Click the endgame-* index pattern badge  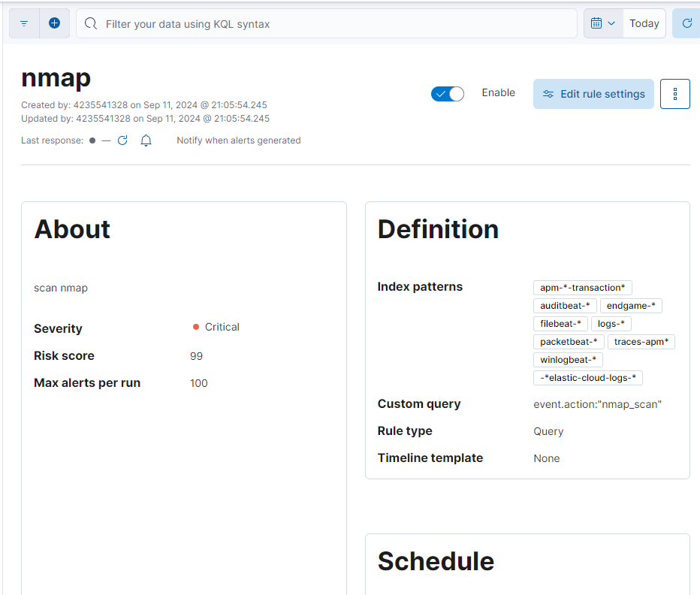pyautogui.click(x=631, y=305)
